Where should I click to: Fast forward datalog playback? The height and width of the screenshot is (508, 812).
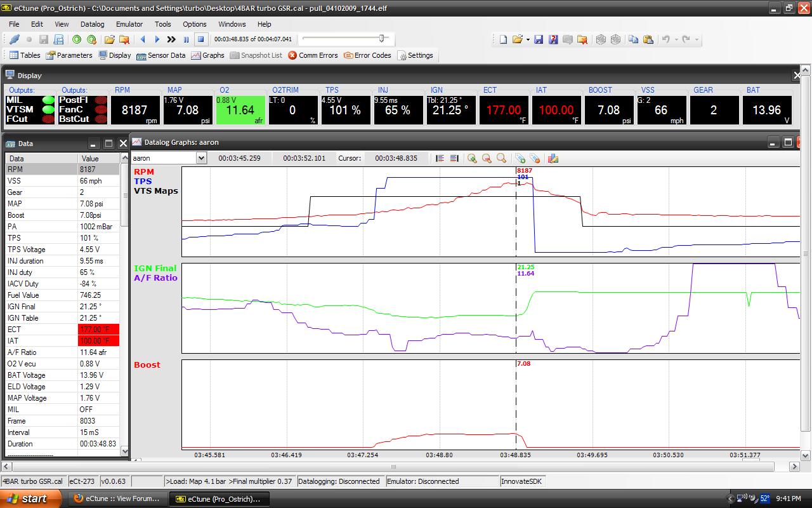[171, 39]
